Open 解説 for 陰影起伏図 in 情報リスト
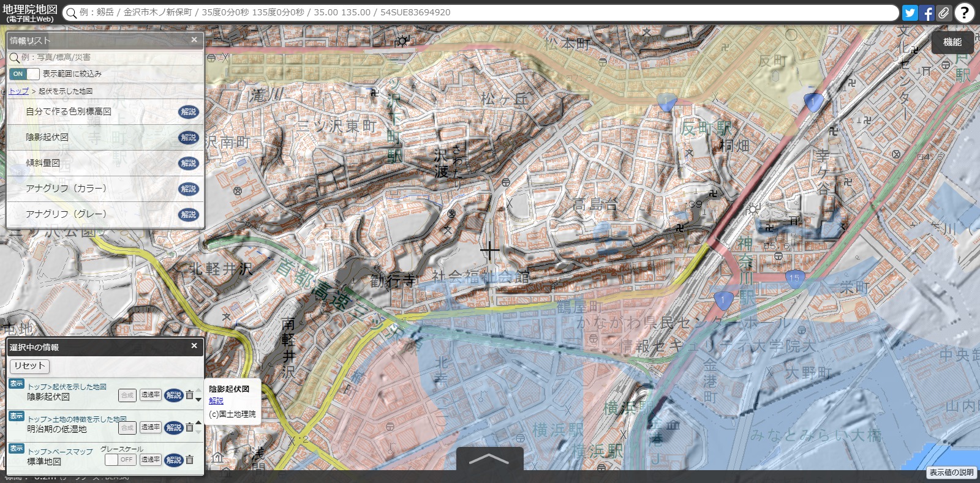The image size is (980, 483). tap(189, 137)
